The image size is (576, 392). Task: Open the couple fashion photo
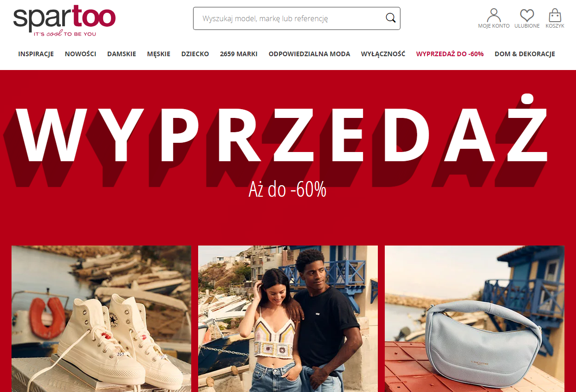tap(288, 319)
